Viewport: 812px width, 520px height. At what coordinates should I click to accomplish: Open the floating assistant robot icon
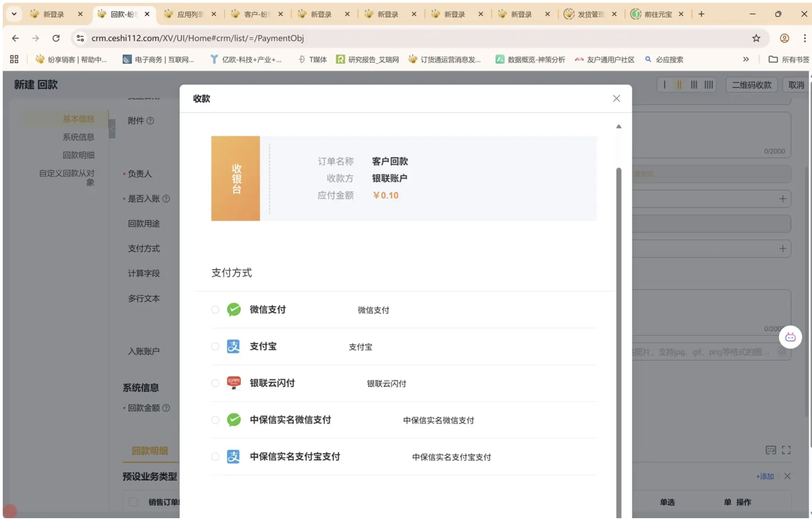point(790,337)
